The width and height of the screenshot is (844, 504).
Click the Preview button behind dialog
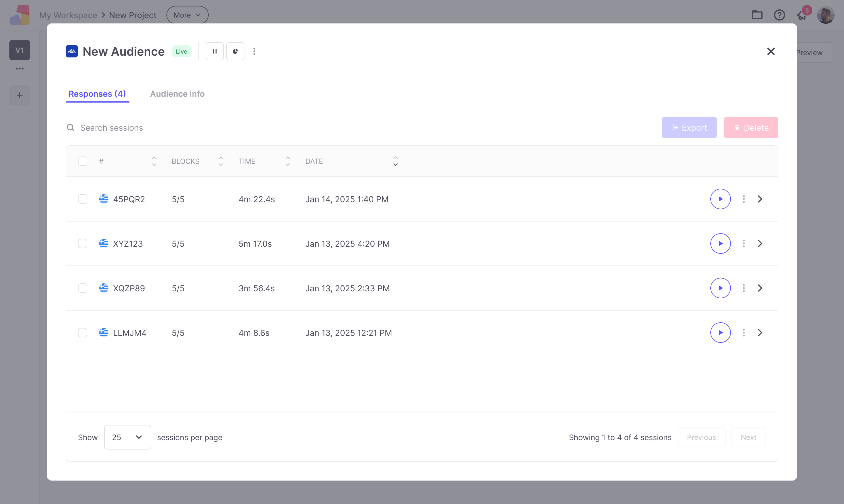click(814, 52)
